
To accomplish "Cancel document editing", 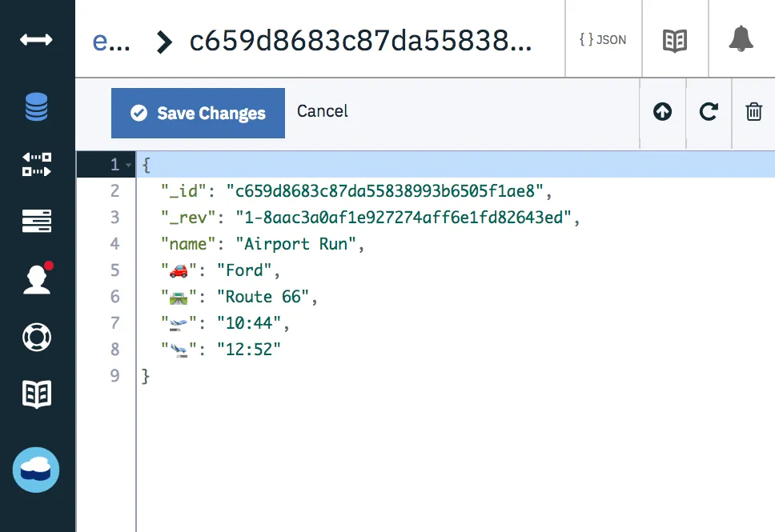I will 323,111.
